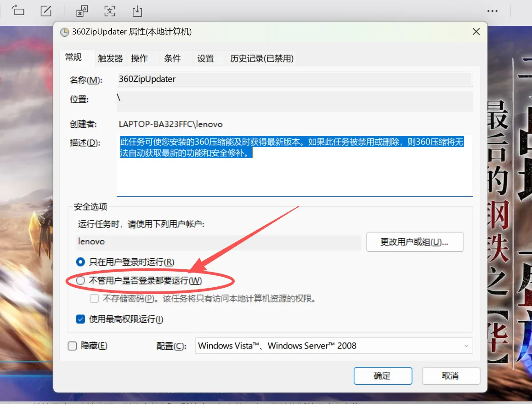This screenshot has width=532, height=404.
Task: Click the translate text icon in top toolbar
Action: 82,11
